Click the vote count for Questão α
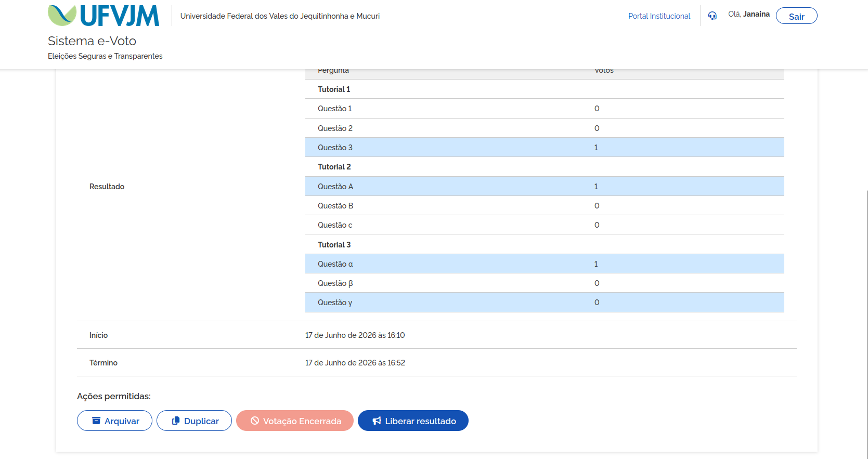The height and width of the screenshot is (459, 868). coord(596,264)
